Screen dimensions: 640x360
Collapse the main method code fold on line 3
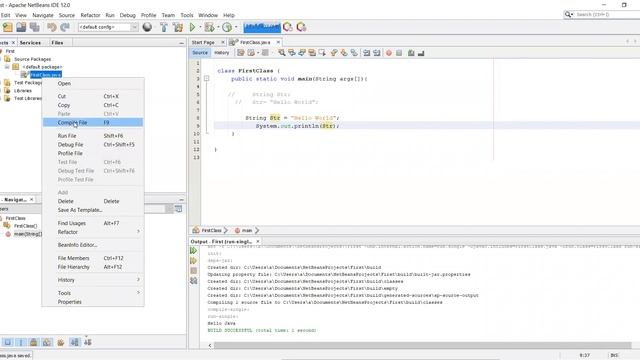coord(207,78)
